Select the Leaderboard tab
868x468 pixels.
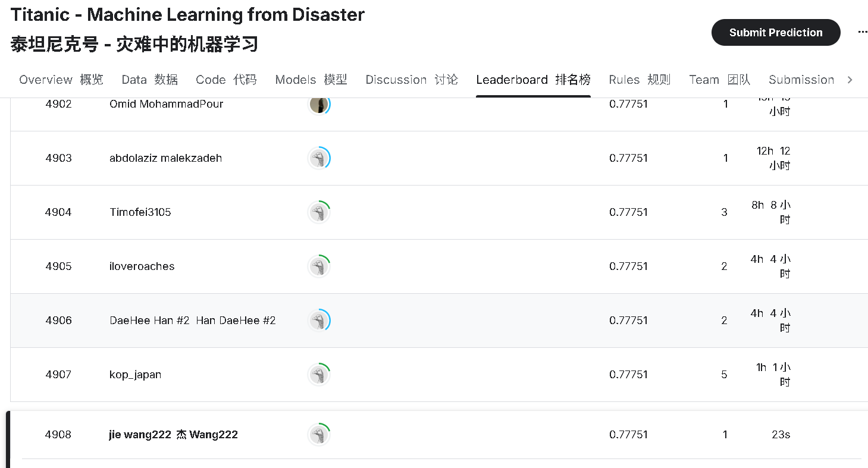[533, 80]
